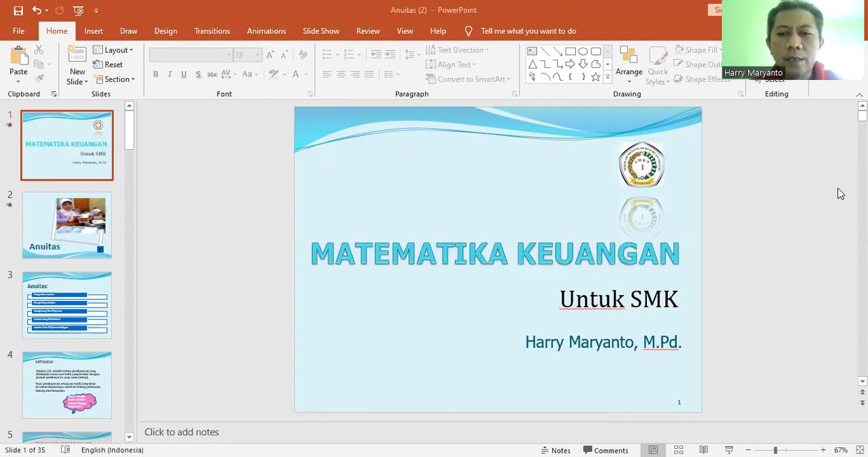Screen dimensions: 868x457
Task: Toggle the Notes pane
Action: (555, 450)
